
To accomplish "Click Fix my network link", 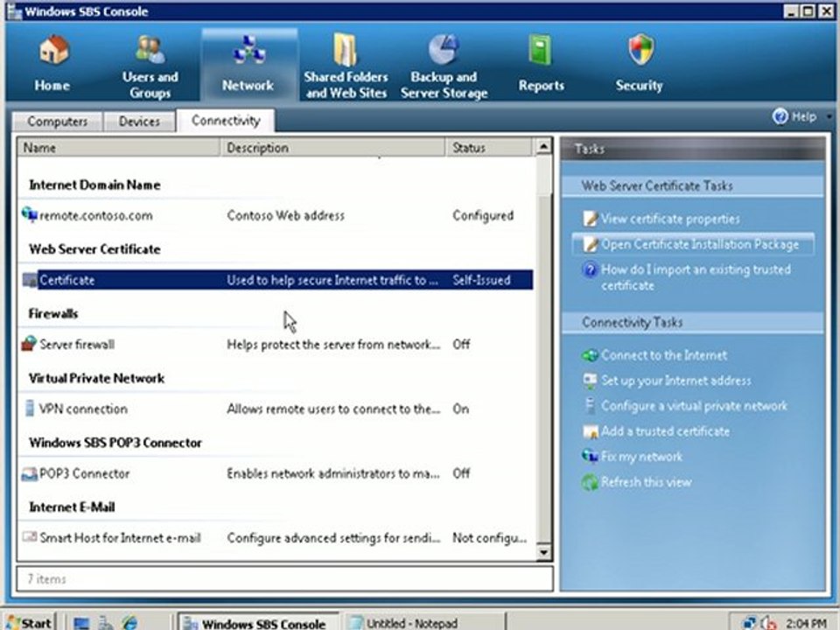I will coord(641,457).
